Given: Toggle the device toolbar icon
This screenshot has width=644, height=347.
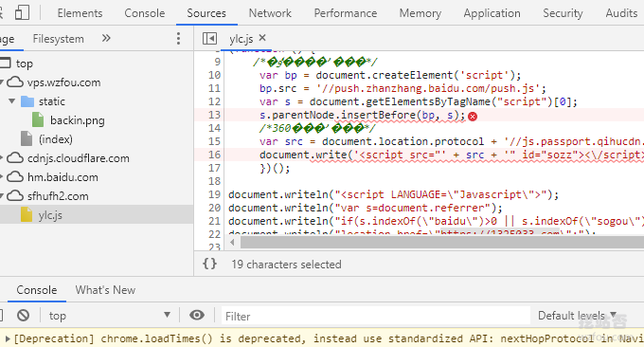Looking at the screenshot, I should click(22, 12).
